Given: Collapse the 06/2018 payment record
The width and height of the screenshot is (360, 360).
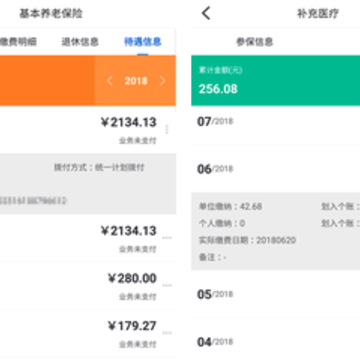Looking at the screenshot, I should 276,169.
